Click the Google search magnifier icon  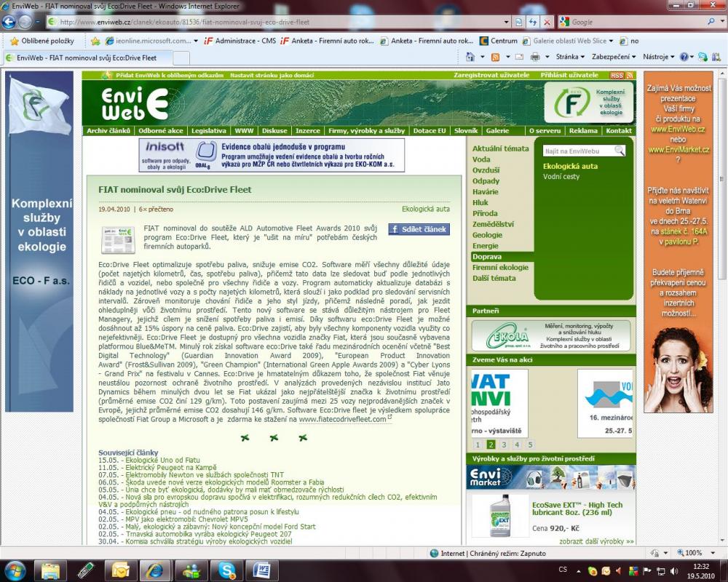711,21
